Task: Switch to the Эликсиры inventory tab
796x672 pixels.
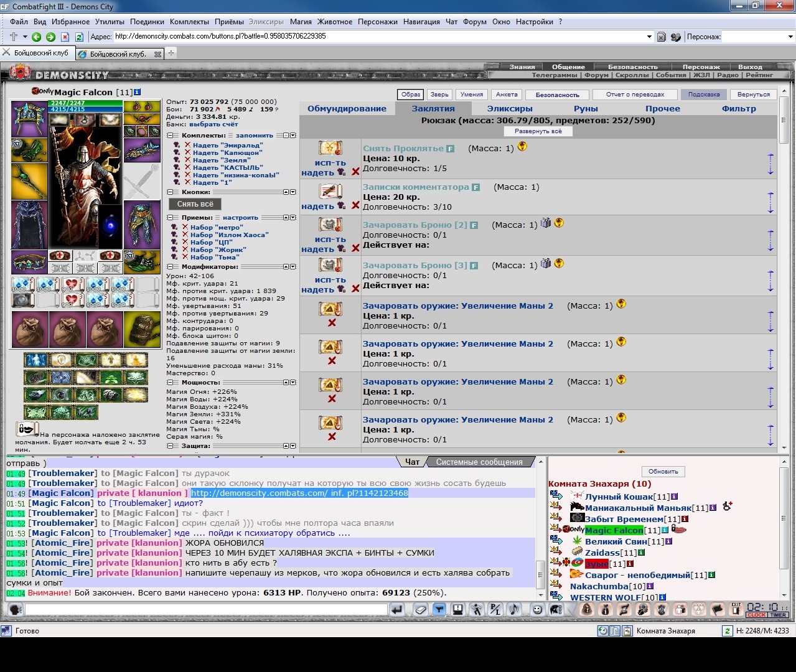Action: [510, 108]
